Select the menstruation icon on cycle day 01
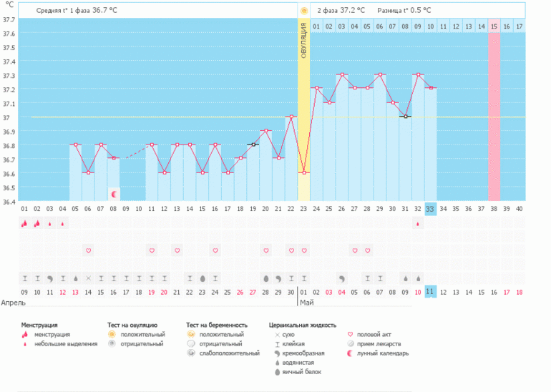The height and width of the screenshot is (392, 551). coord(24,223)
